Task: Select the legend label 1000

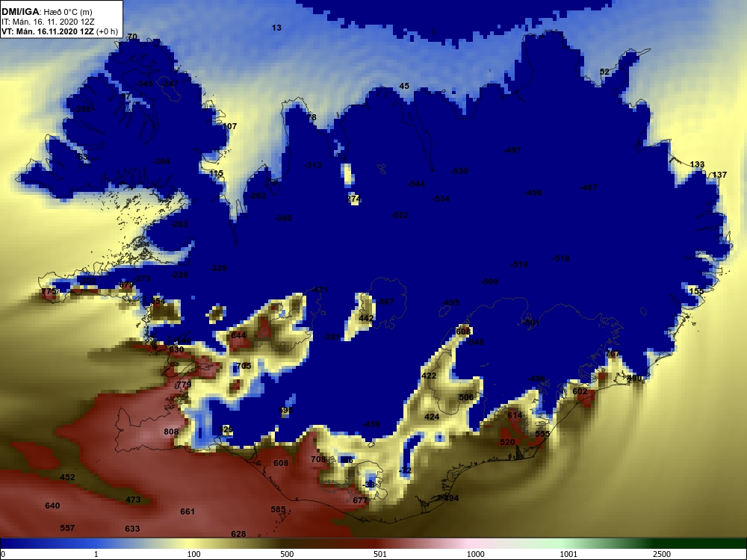Action: (475, 554)
